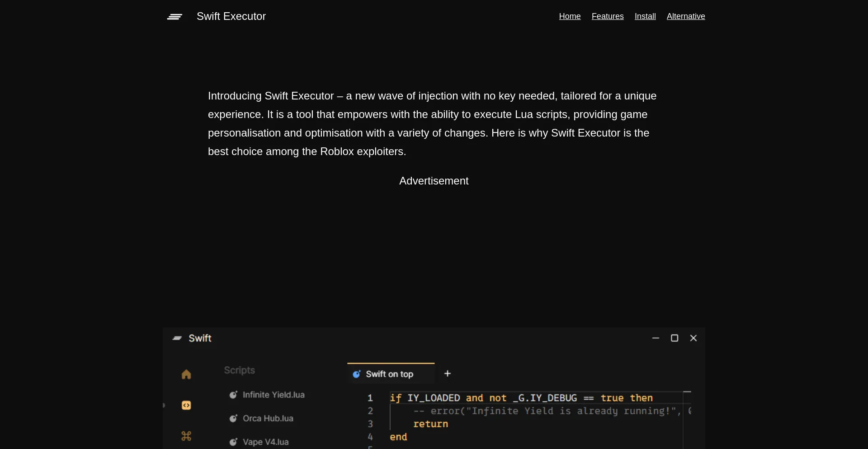The image size is (868, 449).
Task: Open the Home sidebar icon in Swift
Action: [x=186, y=374]
